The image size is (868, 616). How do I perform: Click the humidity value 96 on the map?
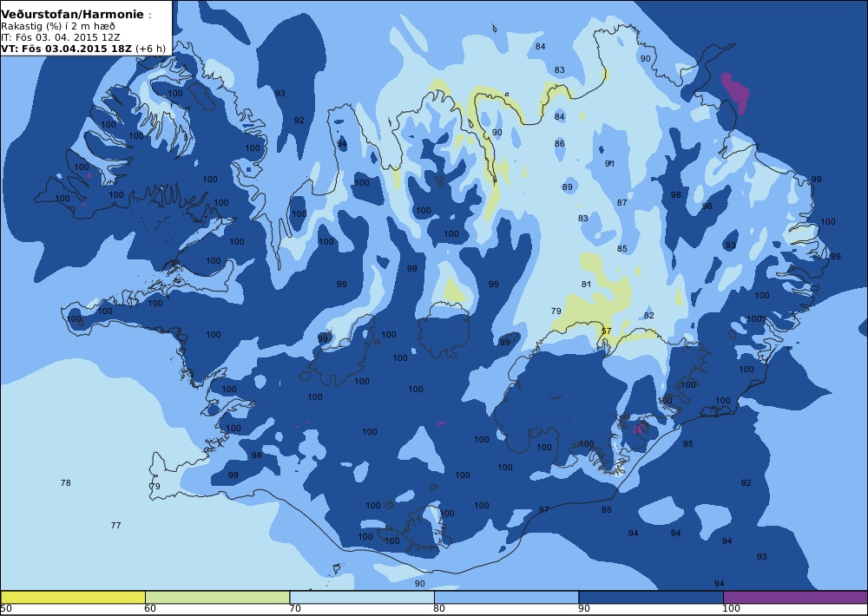point(707,206)
